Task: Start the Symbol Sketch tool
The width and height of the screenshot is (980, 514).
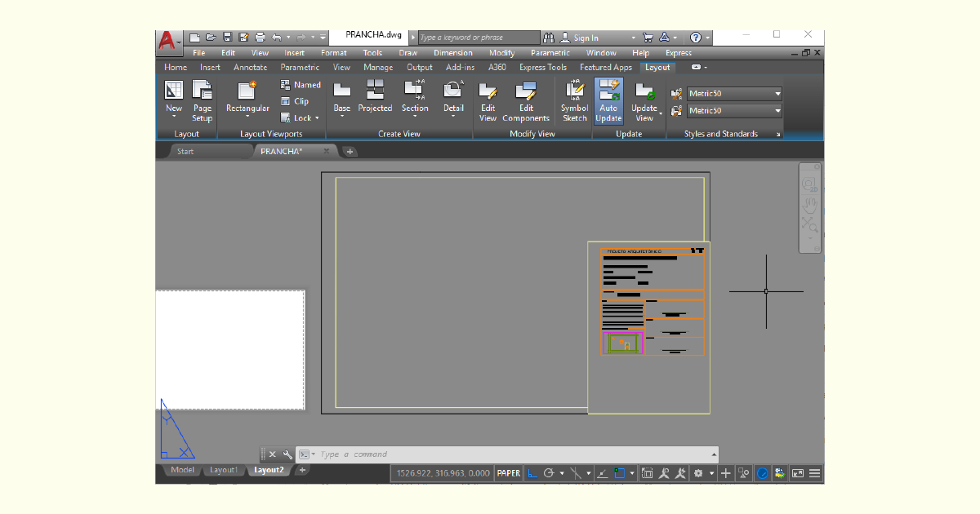Action: click(x=574, y=101)
